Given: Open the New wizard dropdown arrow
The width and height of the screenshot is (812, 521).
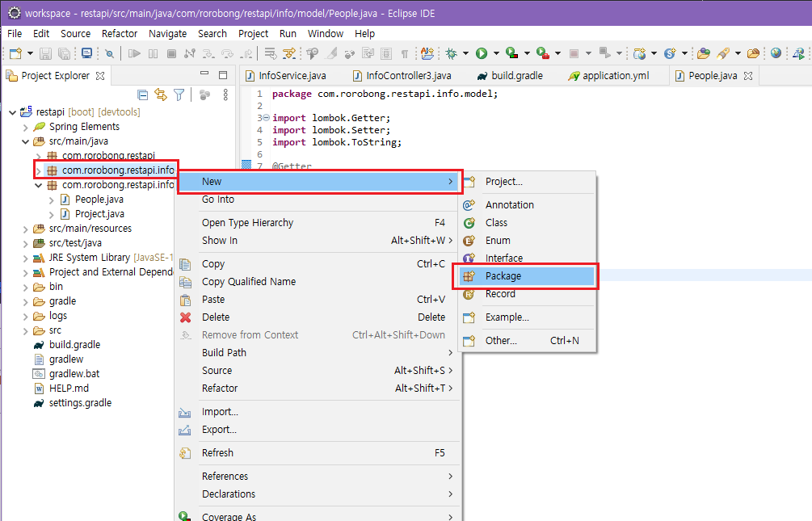Looking at the screenshot, I should coord(30,53).
